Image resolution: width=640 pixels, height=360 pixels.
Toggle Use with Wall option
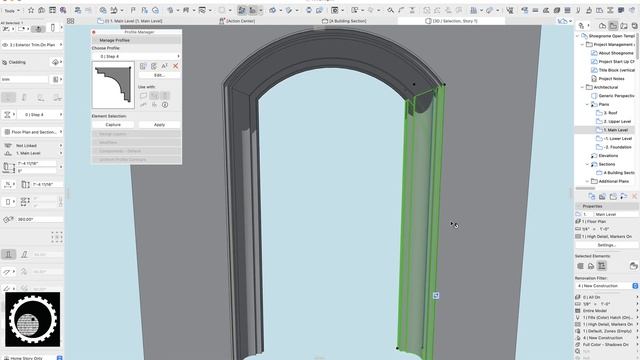point(143,96)
